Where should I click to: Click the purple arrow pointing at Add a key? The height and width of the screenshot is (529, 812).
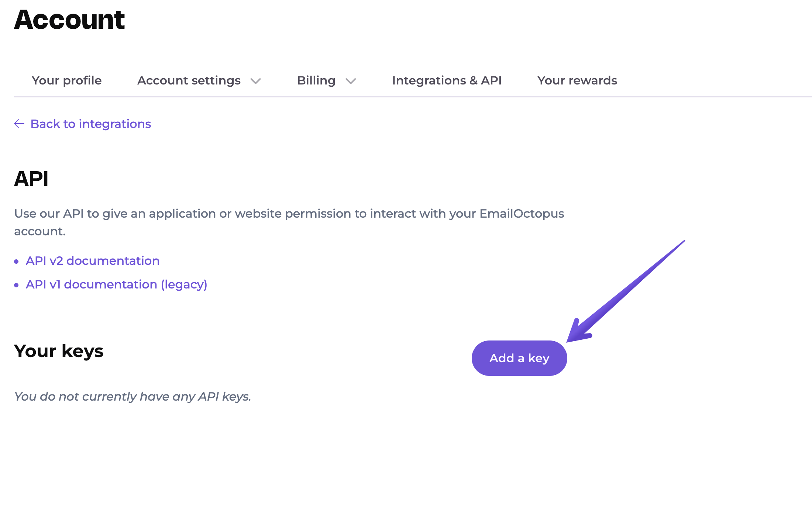coord(626,291)
